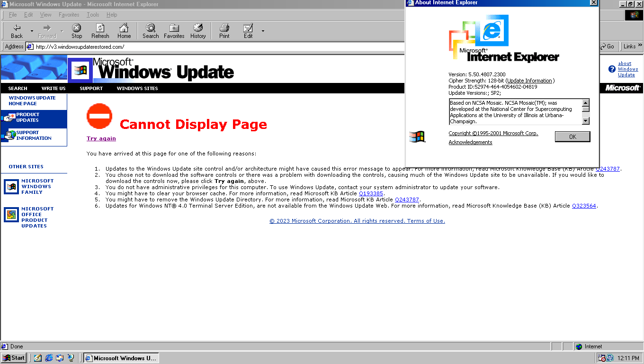Screen dimensions: 644x364
Task: Click the Try again link
Action: 101,138
